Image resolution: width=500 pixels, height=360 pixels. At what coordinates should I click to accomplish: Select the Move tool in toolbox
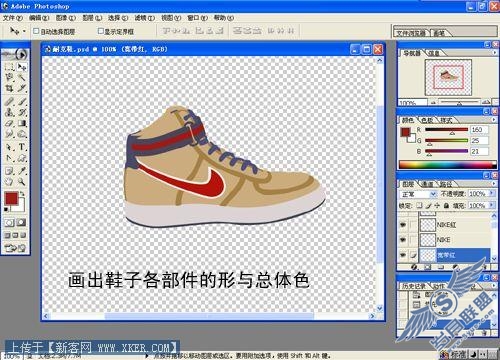pyautogui.click(x=22, y=67)
